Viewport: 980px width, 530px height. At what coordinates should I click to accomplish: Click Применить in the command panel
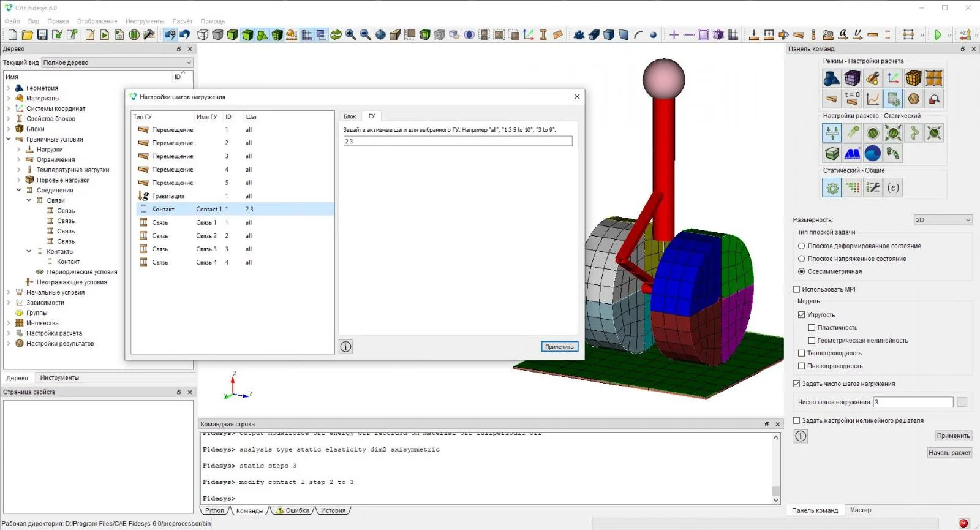coord(953,436)
